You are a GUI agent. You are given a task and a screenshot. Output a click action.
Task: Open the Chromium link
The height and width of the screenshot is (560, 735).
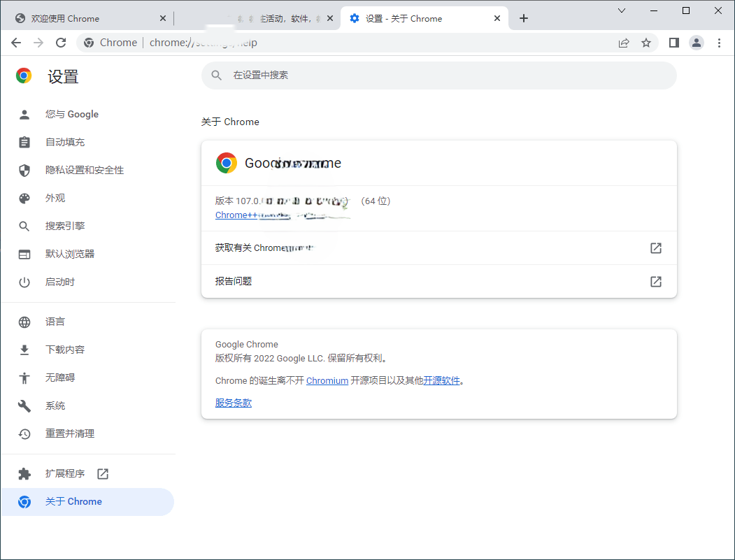tap(327, 380)
